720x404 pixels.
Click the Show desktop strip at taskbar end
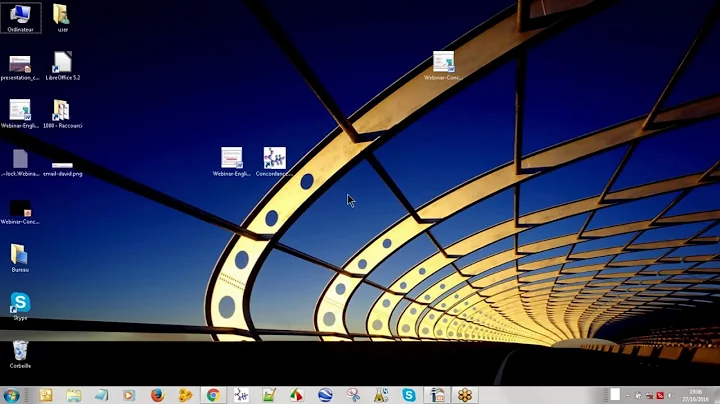pos(716,395)
